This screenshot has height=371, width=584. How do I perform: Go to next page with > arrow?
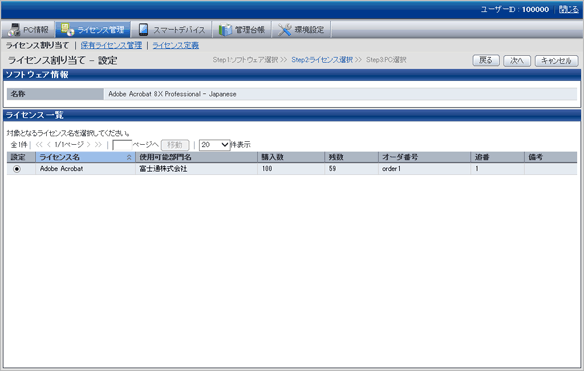pyautogui.click(x=89, y=145)
